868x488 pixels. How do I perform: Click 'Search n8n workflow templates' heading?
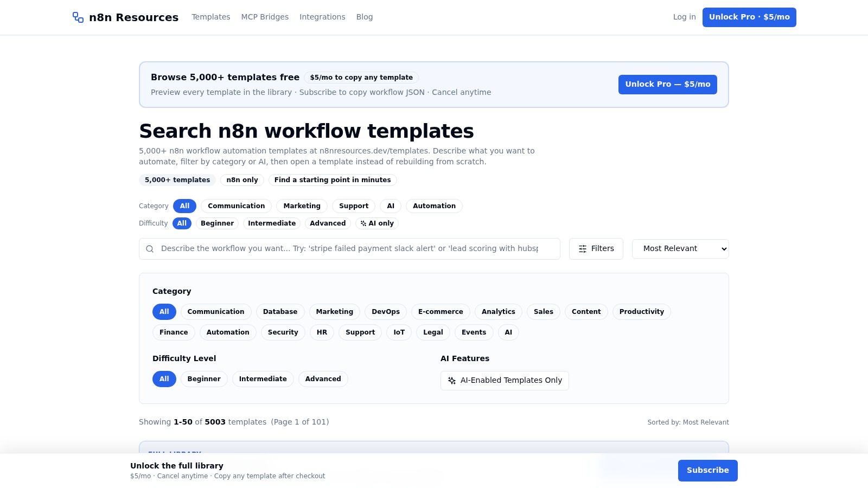(x=307, y=131)
